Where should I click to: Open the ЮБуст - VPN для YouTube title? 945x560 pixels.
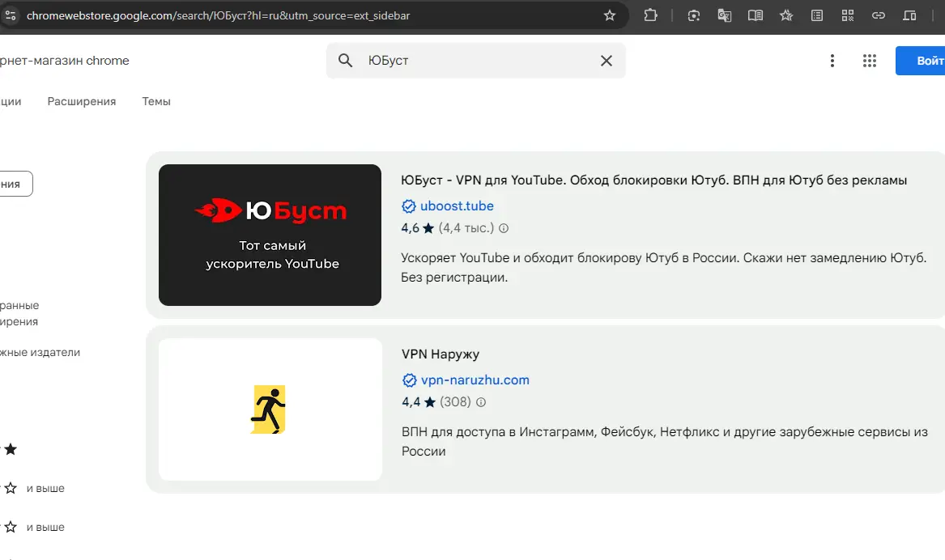(x=654, y=180)
